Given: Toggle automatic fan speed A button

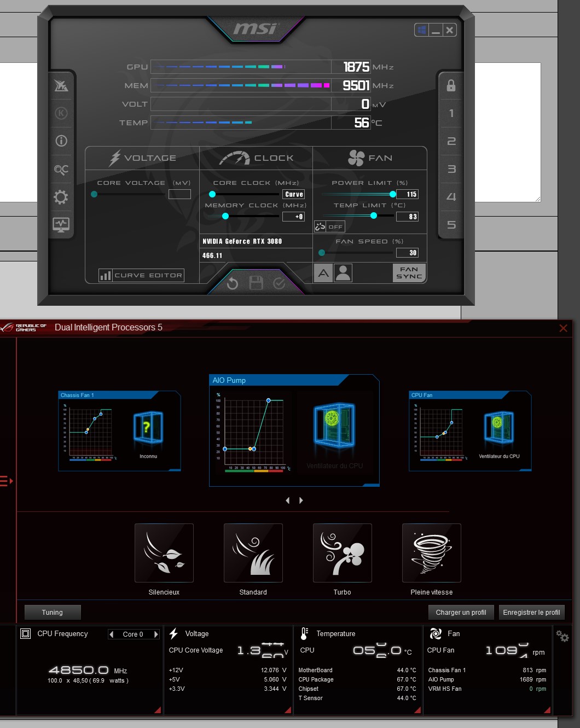Looking at the screenshot, I should coord(323,273).
